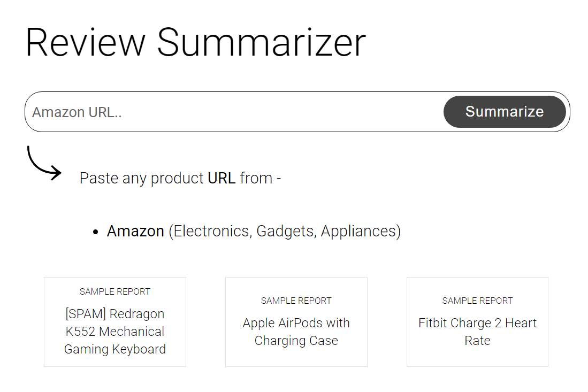Screen dimensions: 588x392
Task: Click the word Summarizer in the page heading
Action: click(261, 42)
